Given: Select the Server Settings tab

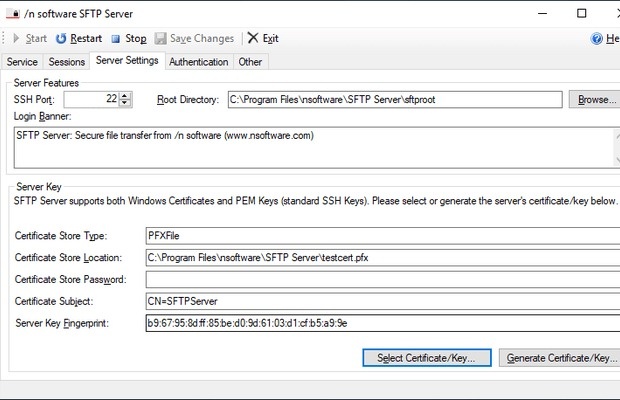Looking at the screenshot, I should 127,60.
